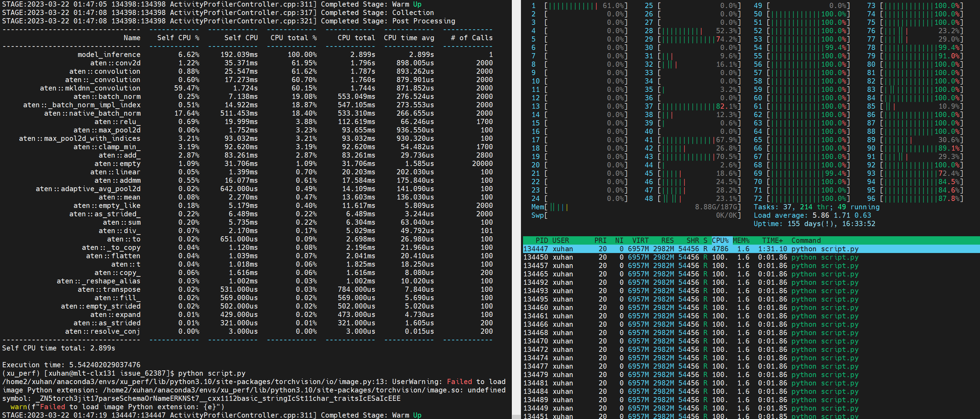Click the MEM% column header

pos(742,240)
